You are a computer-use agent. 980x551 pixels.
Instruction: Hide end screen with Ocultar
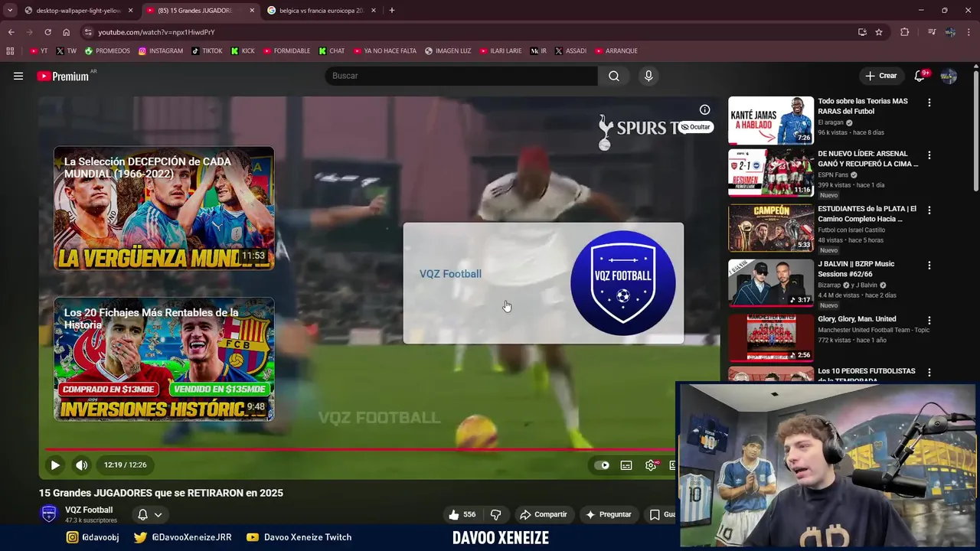pos(696,127)
